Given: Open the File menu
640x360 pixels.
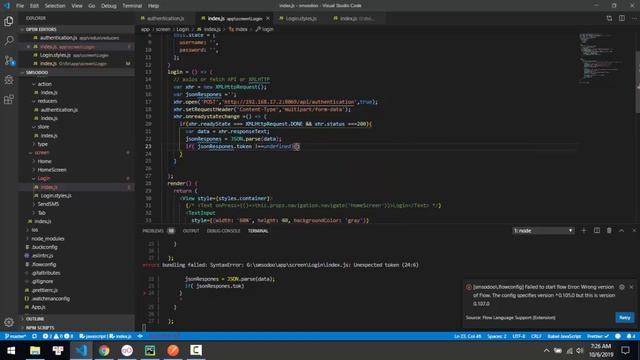Looking at the screenshot, I should (x=20, y=6).
